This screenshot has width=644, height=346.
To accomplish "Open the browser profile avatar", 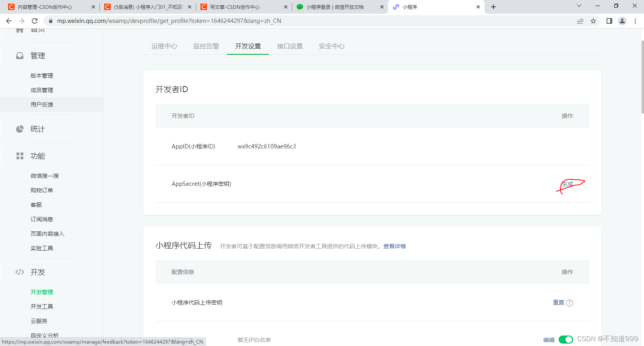I will [x=622, y=21].
